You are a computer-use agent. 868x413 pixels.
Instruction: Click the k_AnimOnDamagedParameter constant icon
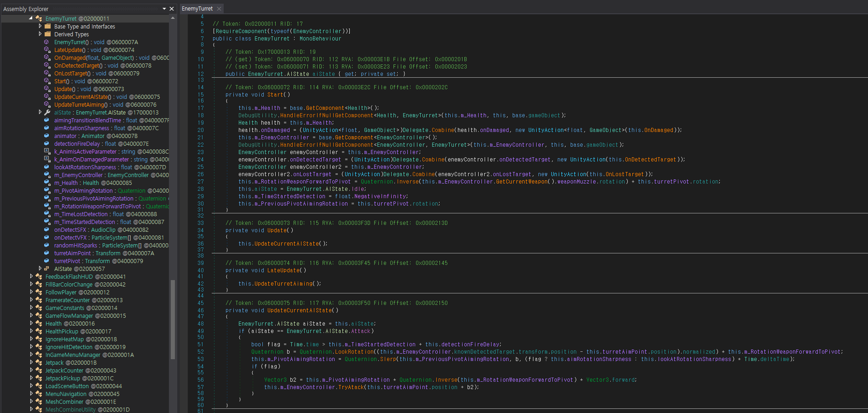click(x=46, y=159)
